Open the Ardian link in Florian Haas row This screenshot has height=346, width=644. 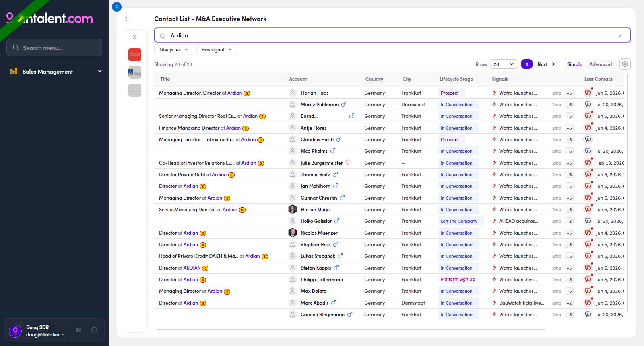click(x=235, y=93)
